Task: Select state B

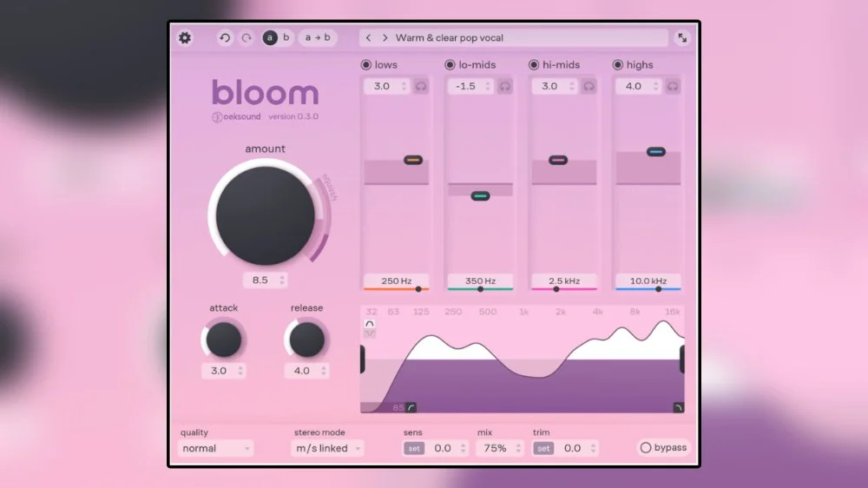Action: point(286,37)
